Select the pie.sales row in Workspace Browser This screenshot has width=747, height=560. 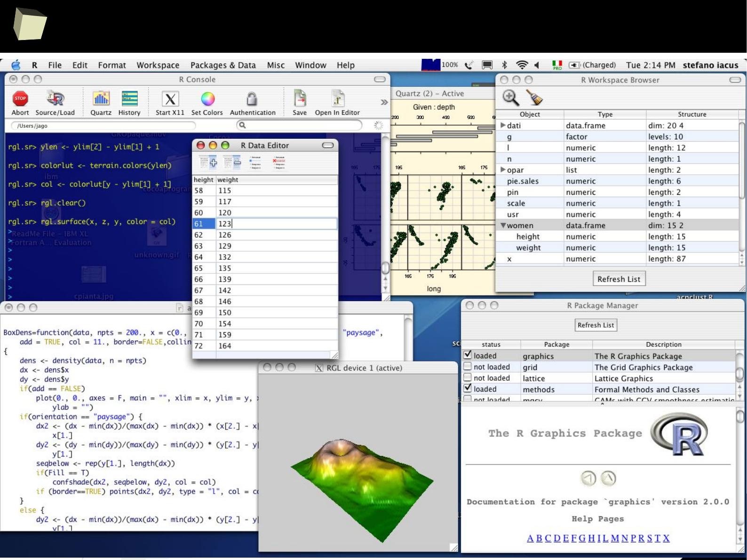[618, 181]
